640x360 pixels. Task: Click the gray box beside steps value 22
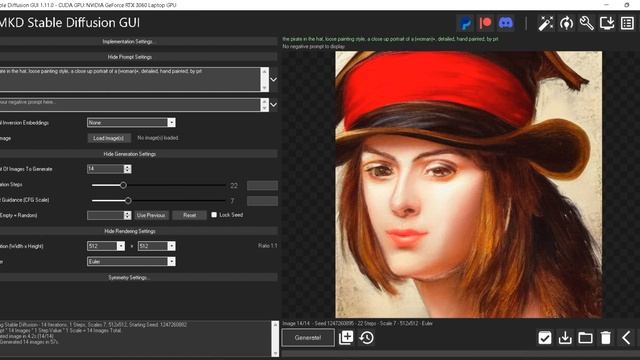click(262, 186)
